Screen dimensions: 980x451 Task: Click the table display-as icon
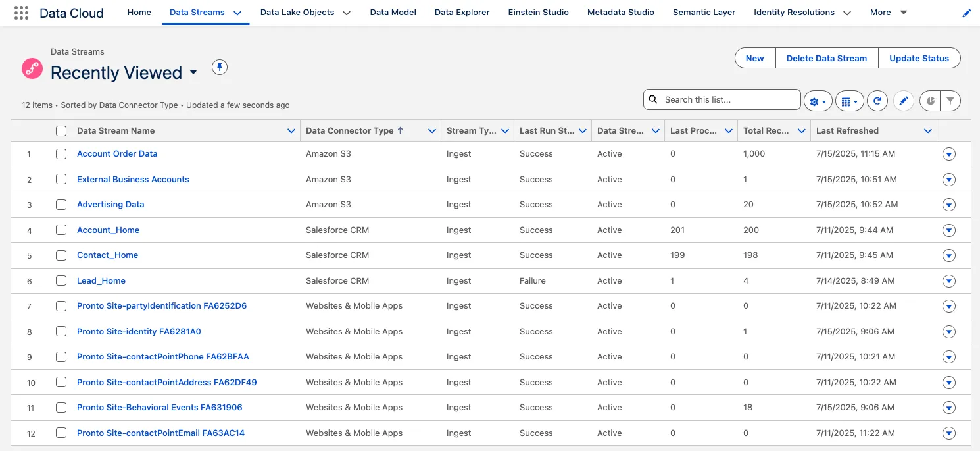coord(848,101)
